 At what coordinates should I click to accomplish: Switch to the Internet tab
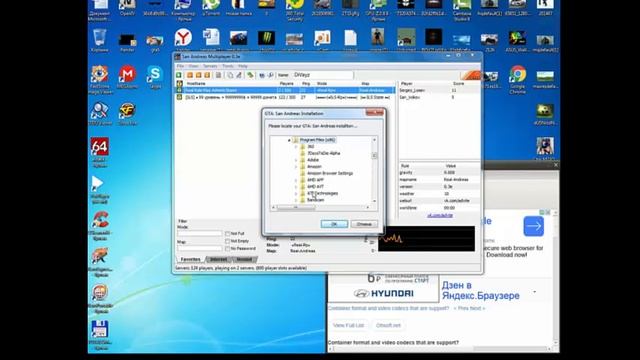218,259
